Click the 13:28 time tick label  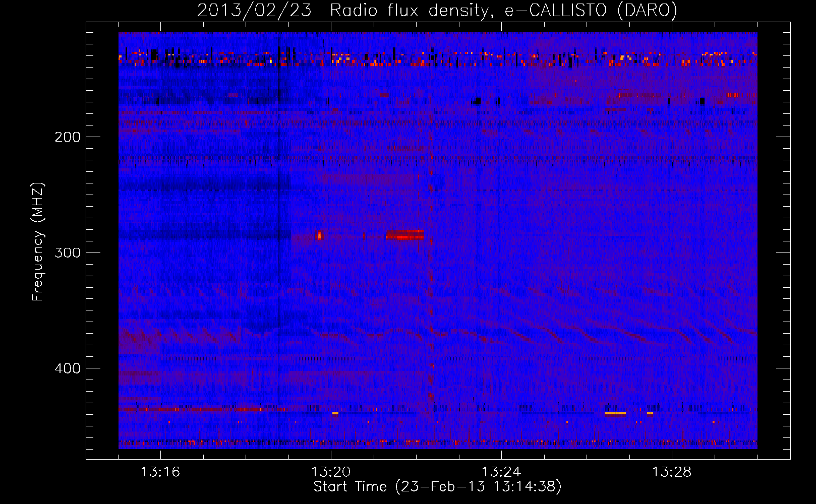pos(672,472)
